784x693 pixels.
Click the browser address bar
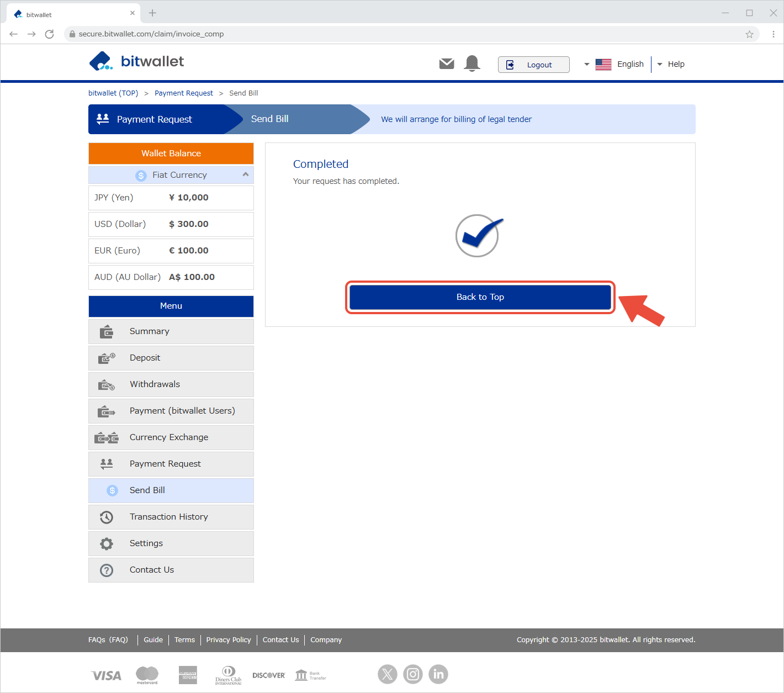point(386,34)
